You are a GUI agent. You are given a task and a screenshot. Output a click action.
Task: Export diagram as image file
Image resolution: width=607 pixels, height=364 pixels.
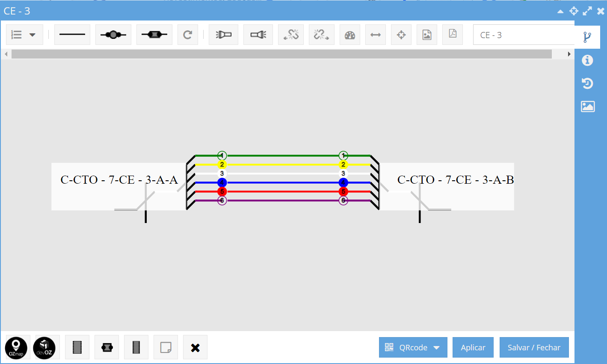(427, 35)
